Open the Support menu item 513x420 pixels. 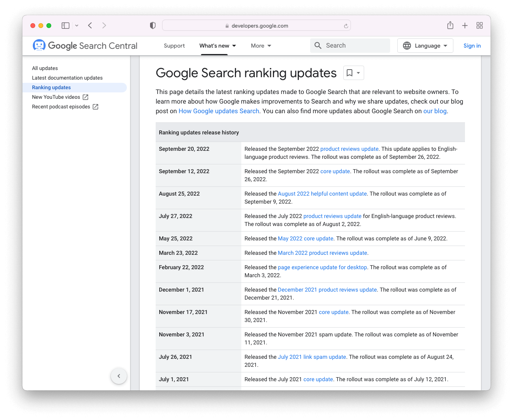[x=174, y=45]
